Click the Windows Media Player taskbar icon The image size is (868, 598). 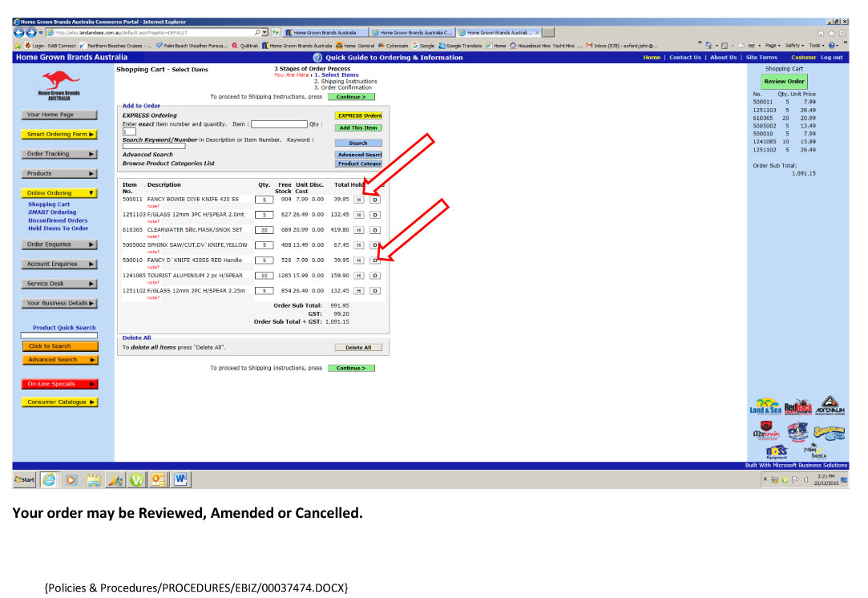(x=71, y=479)
